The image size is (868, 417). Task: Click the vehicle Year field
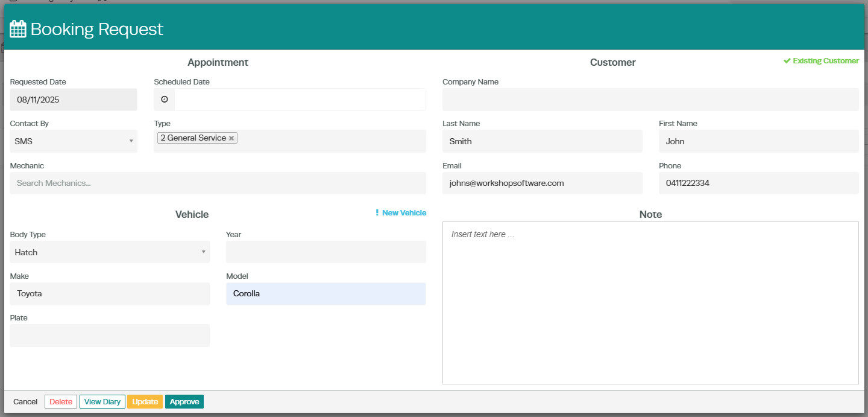(x=326, y=252)
